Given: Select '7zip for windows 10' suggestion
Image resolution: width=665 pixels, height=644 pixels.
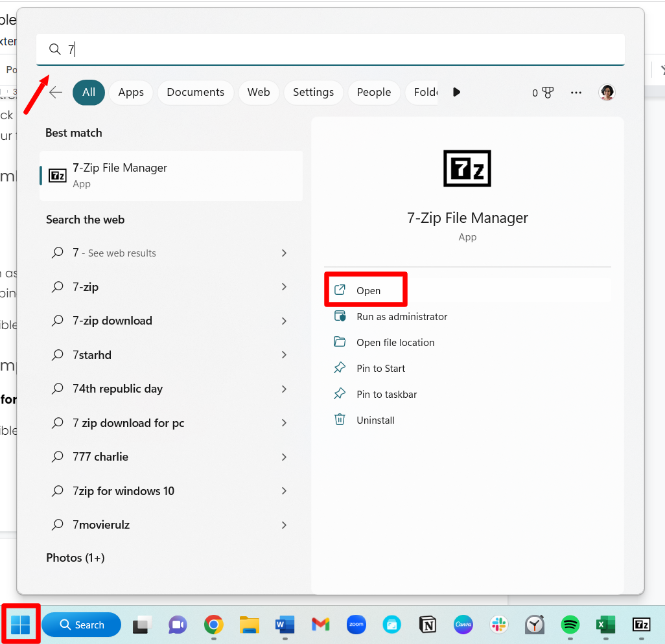Looking at the screenshot, I should tap(171, 491).
